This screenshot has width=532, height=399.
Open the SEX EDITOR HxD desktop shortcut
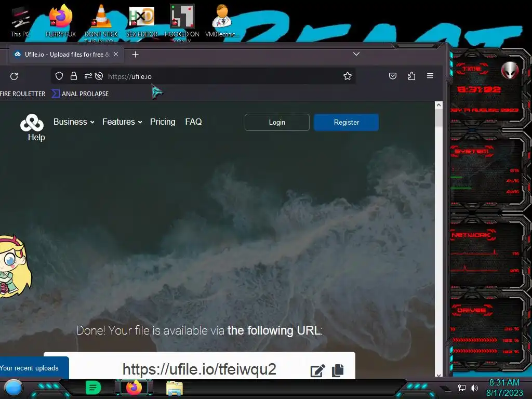click(x=142, y=21)
